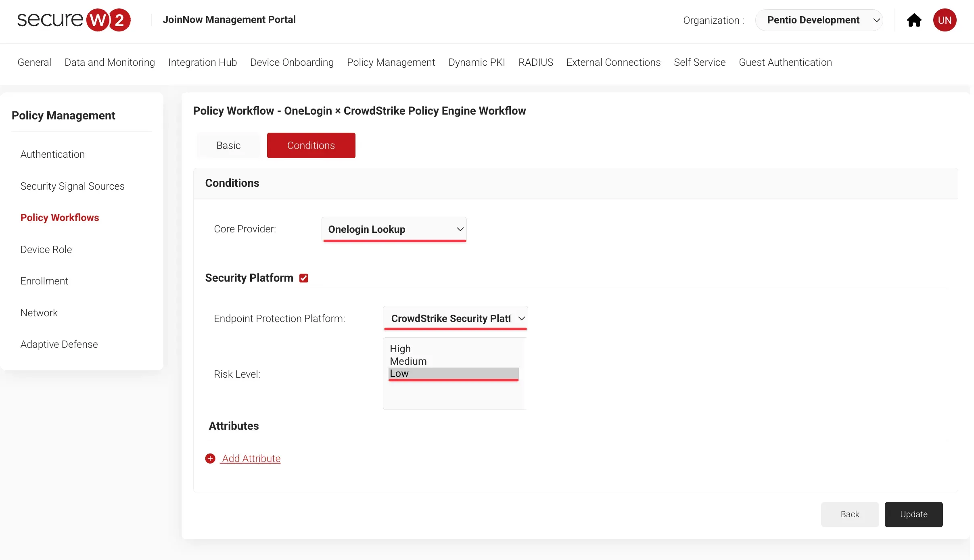Click the red plus Add Attribute icon
Image resolution: width=974 pixels, height=560 pixels.
pos(210,458)
